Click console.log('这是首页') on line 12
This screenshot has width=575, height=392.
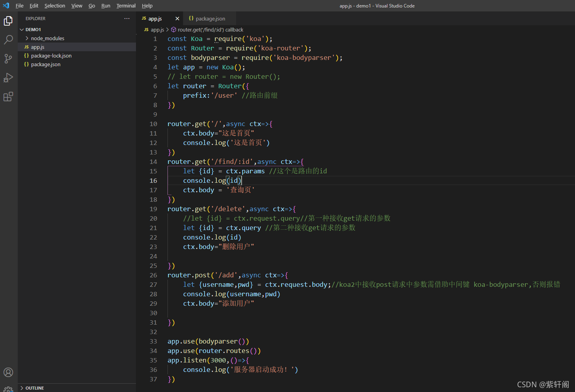pos(226,143)
